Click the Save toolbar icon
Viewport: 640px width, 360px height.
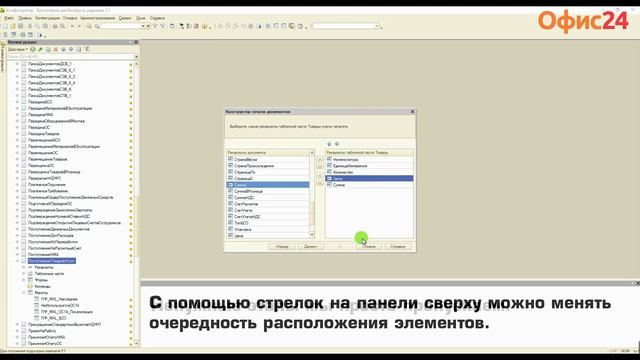click(21, 26)
